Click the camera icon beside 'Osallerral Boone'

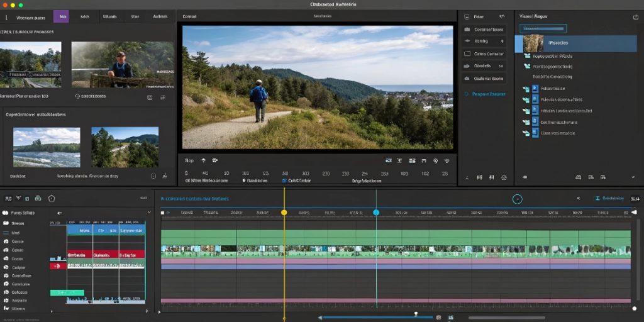point(467,78)
